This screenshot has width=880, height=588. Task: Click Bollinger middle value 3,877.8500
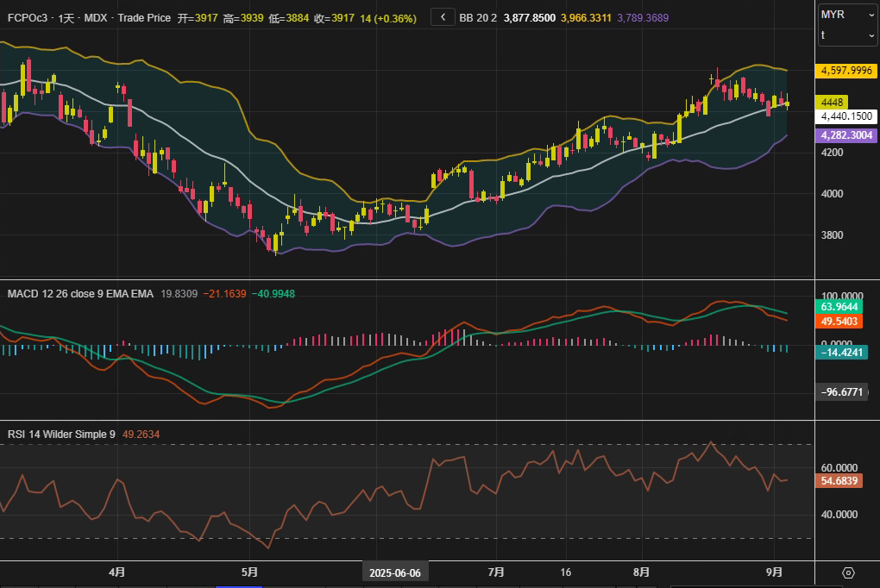pos(529,18)
